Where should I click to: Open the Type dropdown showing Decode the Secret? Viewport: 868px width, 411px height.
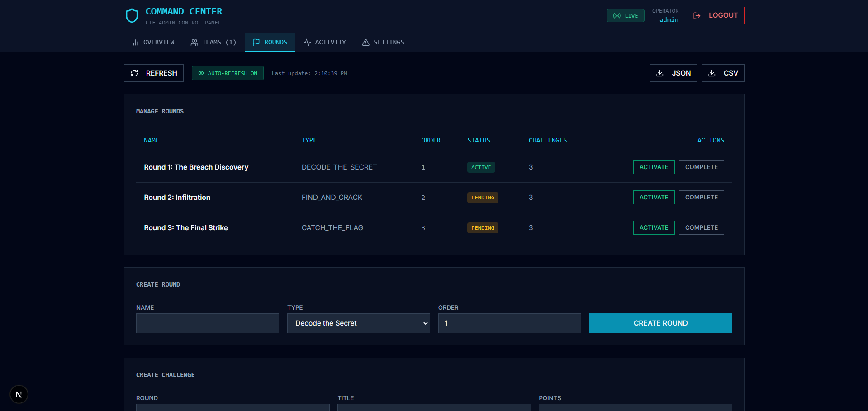pyautogui.click(x=358, y=323)
